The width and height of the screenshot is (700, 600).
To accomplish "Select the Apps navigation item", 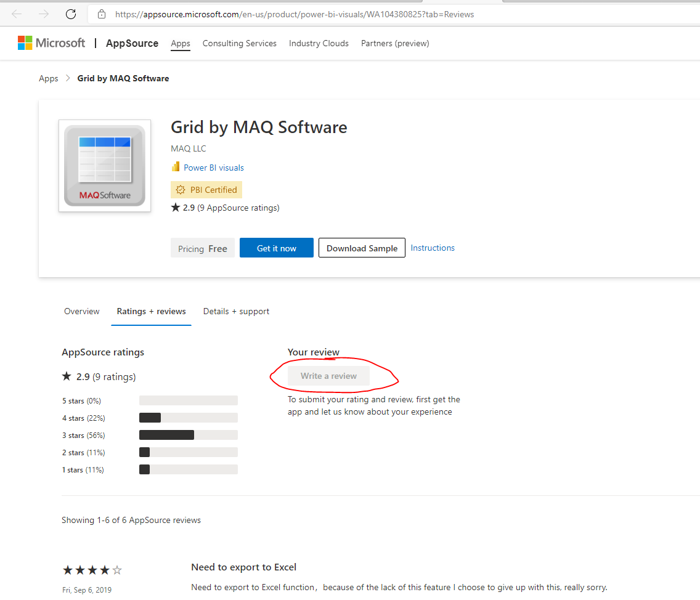I will [181, 43].
